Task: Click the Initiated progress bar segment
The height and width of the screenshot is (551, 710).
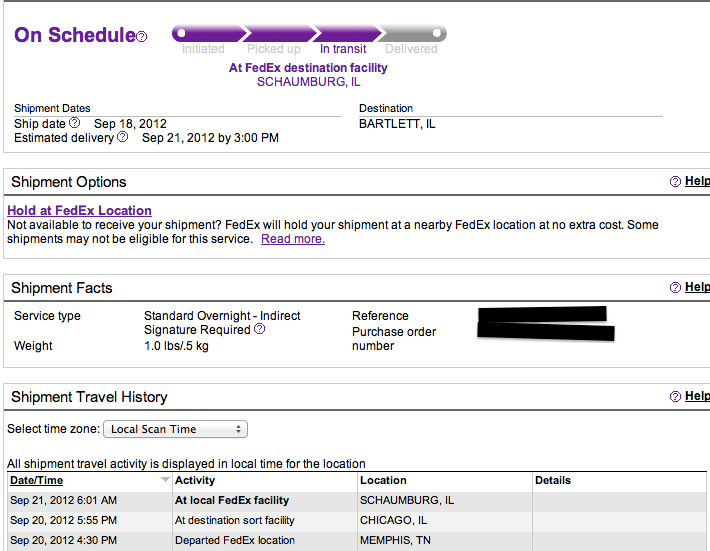Action: [208, 34]
